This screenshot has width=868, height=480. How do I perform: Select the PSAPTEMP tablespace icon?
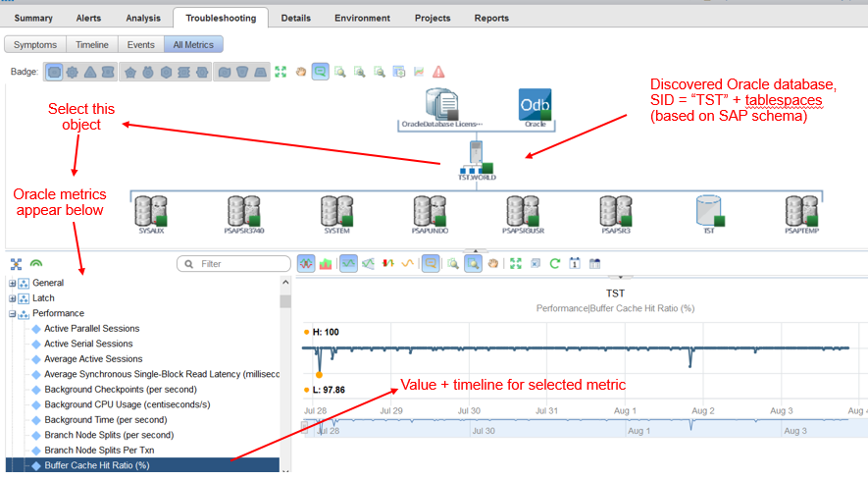click(802, 211)
